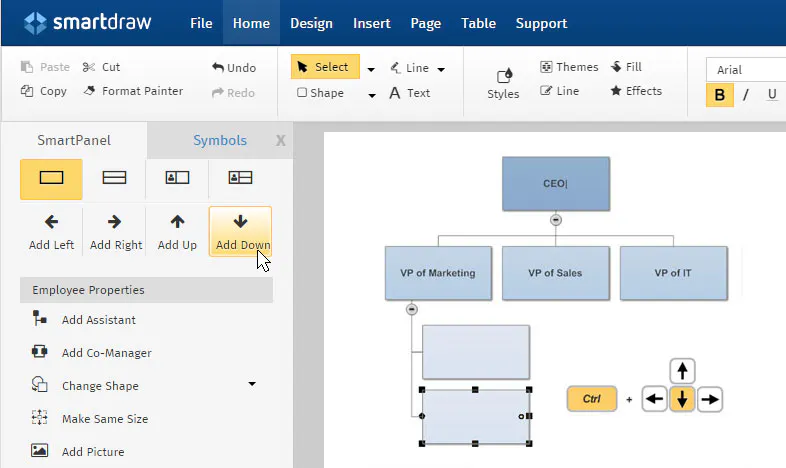786x468 pixels.
Task: Click Add Left
Action: tap(51, 232)
